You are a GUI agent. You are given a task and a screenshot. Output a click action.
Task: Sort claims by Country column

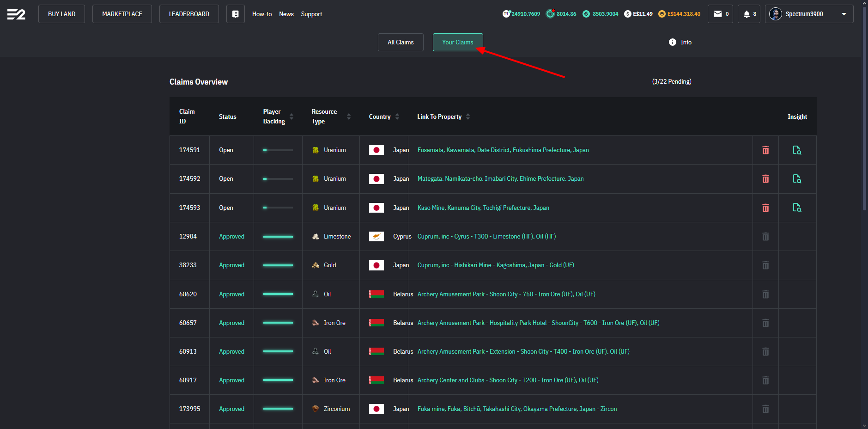[397, 116]
